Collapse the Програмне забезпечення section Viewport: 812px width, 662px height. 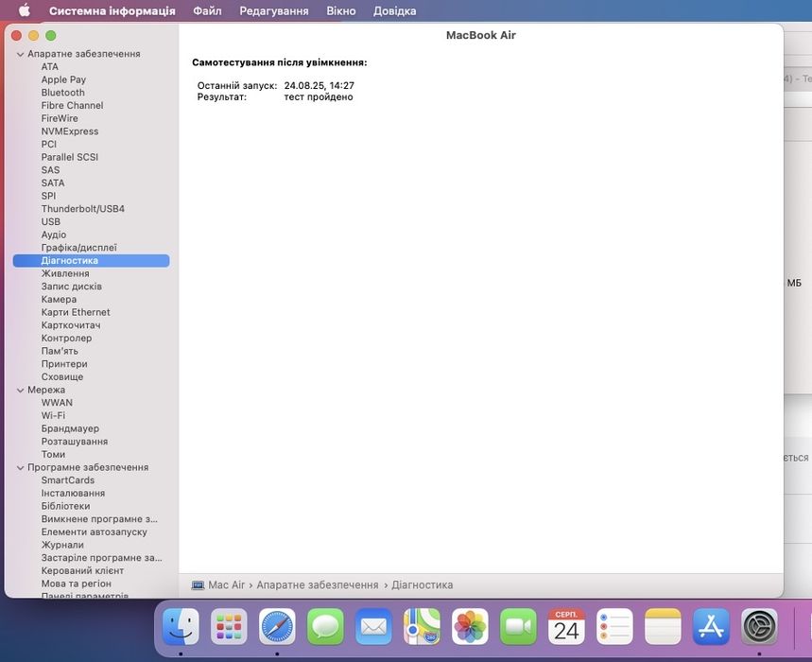click(20, 468)
